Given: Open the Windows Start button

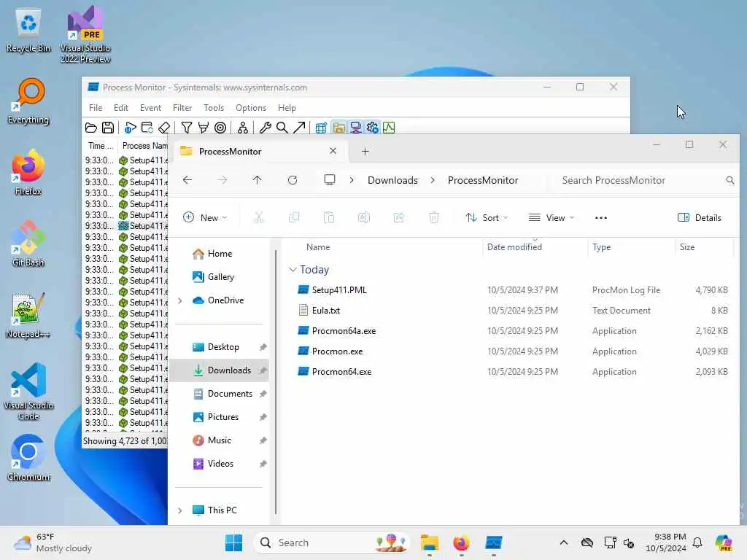Looking at the screenshot, I should pos(233,542).
